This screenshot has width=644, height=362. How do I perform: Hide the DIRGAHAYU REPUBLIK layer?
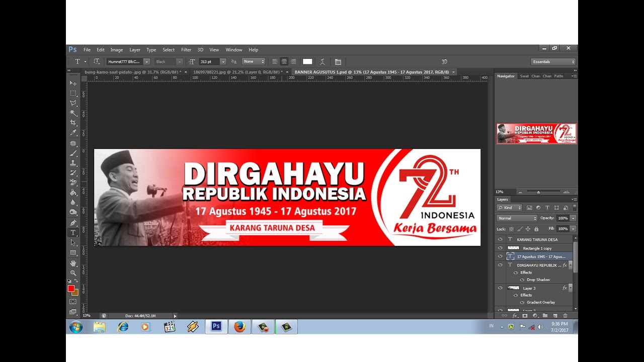(x=500, y=264)
